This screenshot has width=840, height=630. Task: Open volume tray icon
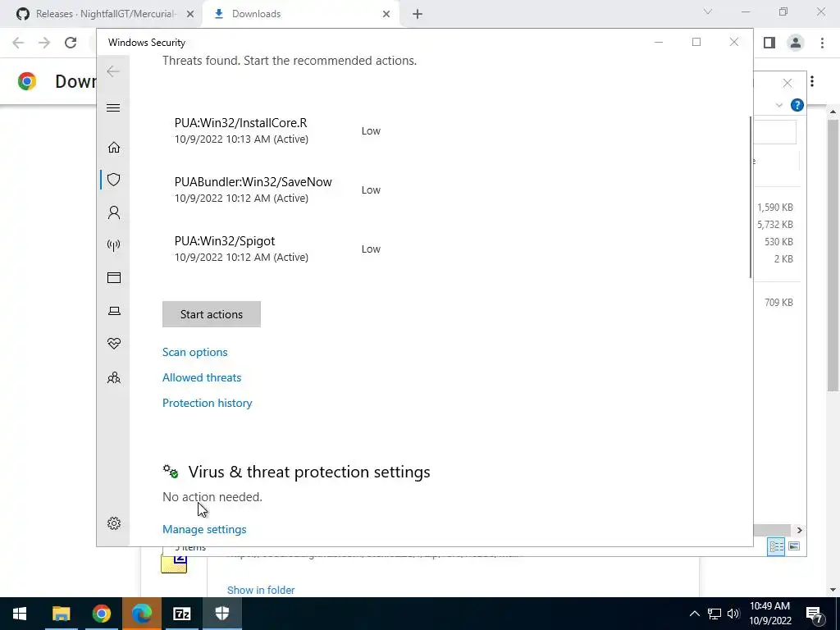point(733,614)
